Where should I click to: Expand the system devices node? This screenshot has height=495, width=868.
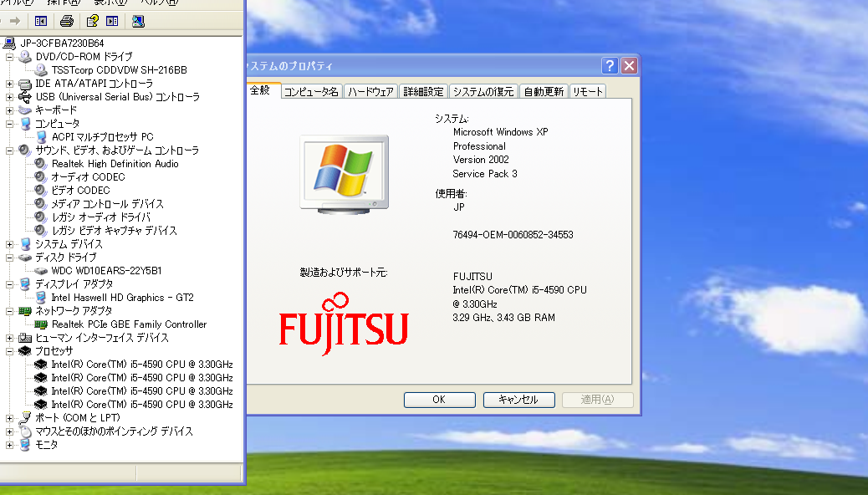tap(9, 244)
